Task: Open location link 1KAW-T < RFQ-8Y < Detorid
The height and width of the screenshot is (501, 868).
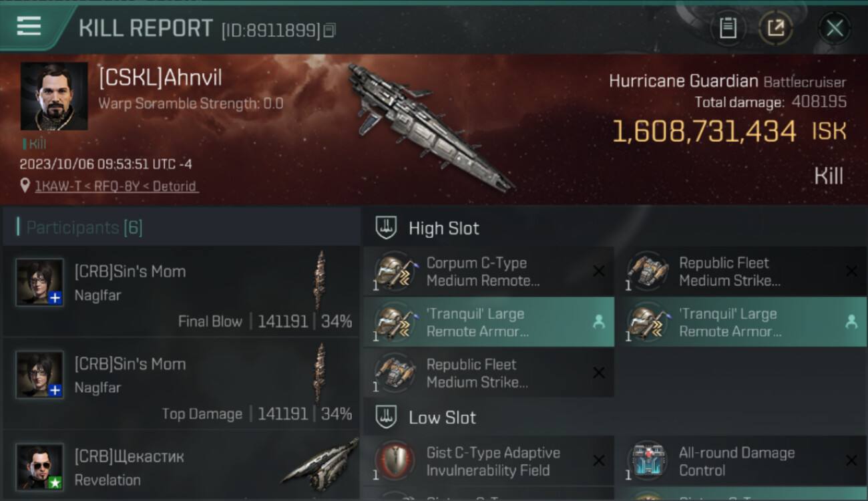Action: tap(117, 186)
